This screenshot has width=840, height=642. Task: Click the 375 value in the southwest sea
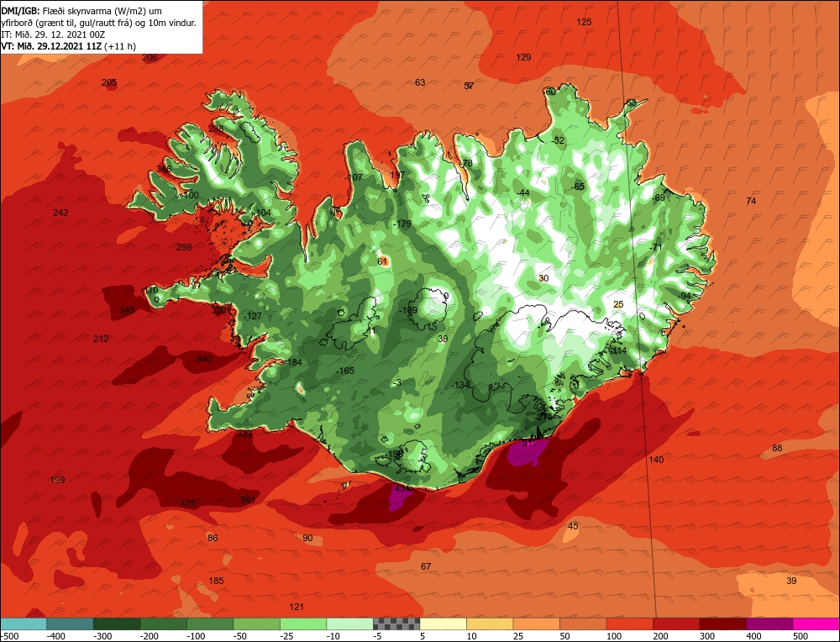point(187,503)
